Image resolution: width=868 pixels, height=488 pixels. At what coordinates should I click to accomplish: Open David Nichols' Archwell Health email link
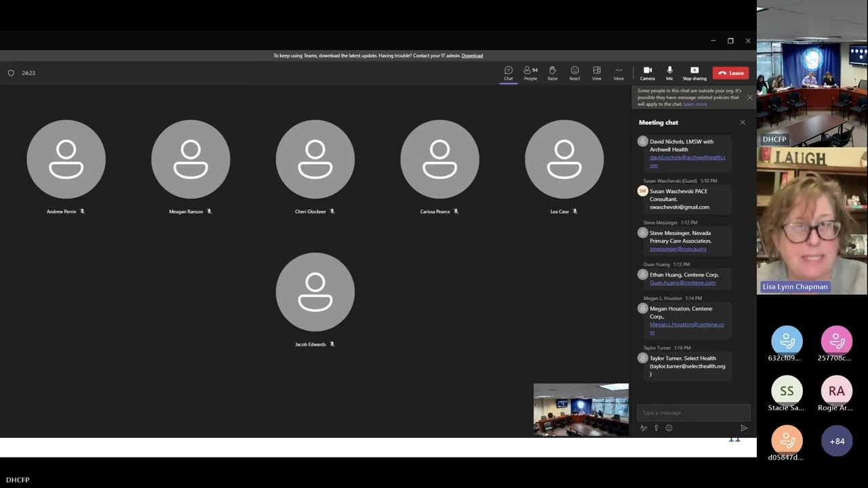coord(687,161)
